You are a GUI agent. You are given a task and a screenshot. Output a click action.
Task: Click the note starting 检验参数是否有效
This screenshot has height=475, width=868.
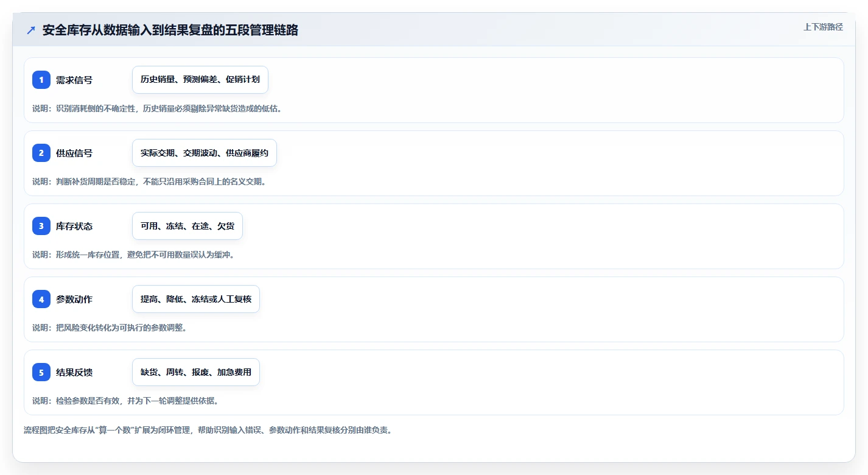pos(125,401)
